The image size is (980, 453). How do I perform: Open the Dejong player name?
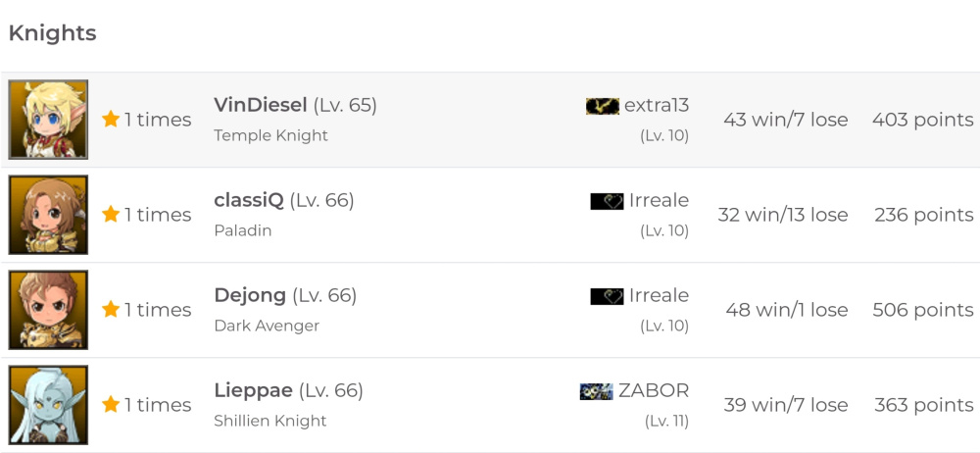tap(250, 295)
